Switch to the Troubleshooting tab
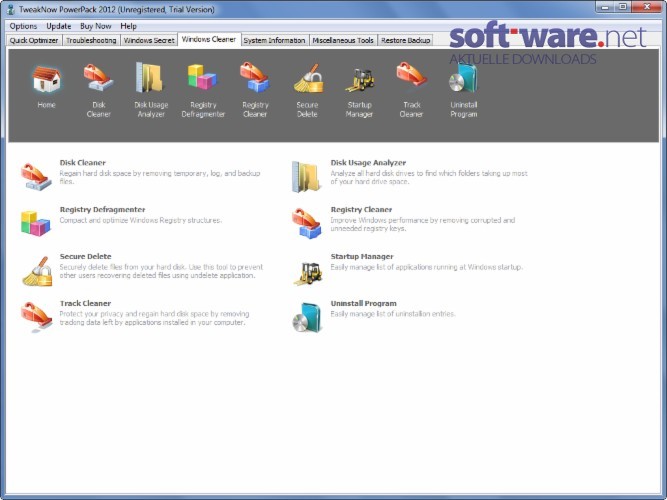The image size is (667, 500). (x=91, y=40)
